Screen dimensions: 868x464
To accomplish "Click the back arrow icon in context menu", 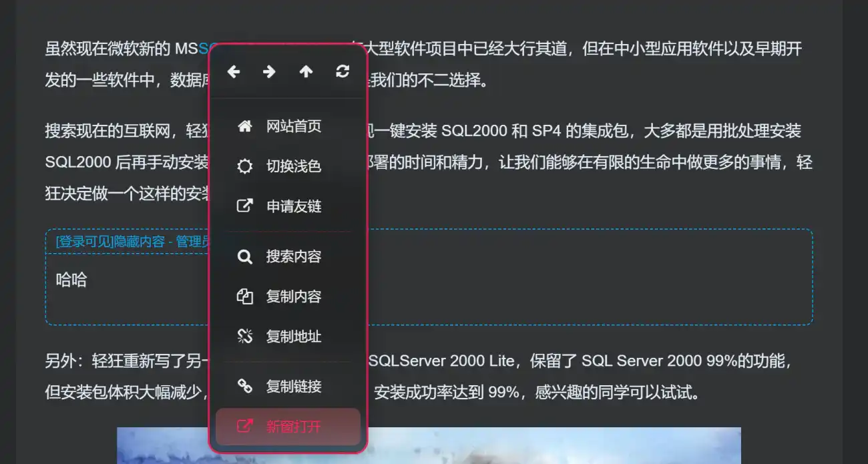I will pos(234,71).
